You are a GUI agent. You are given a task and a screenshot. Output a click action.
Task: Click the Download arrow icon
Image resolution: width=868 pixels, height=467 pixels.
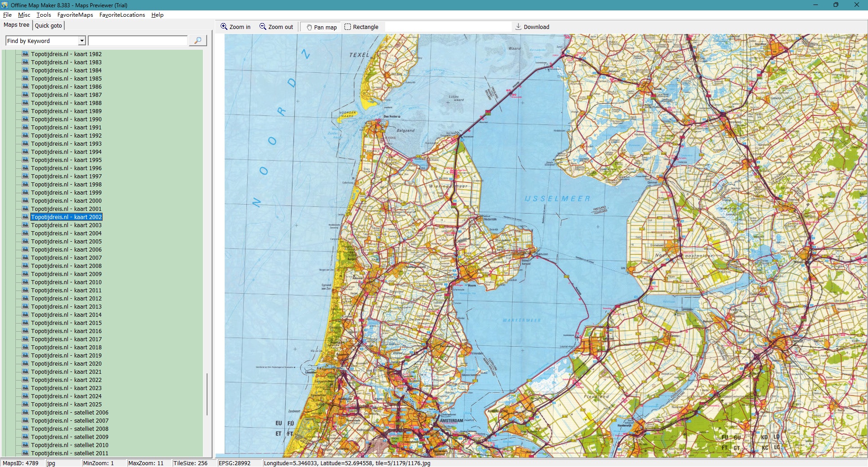pos(519,27)
